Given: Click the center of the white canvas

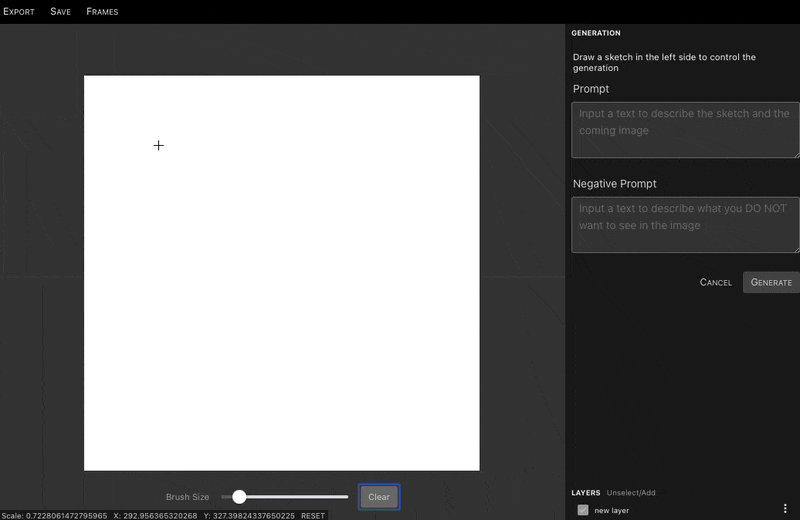Looking at the screenshot, I should [281, 273].
